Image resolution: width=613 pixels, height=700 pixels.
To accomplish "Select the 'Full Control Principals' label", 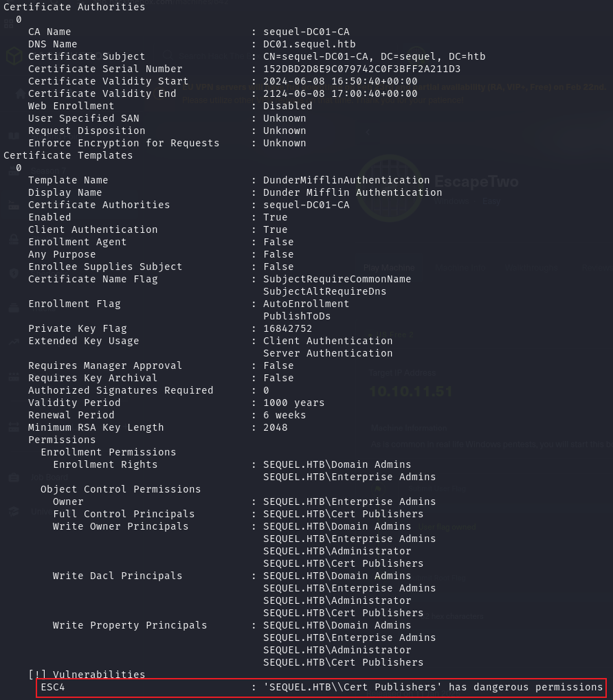I will pos(124,514).
